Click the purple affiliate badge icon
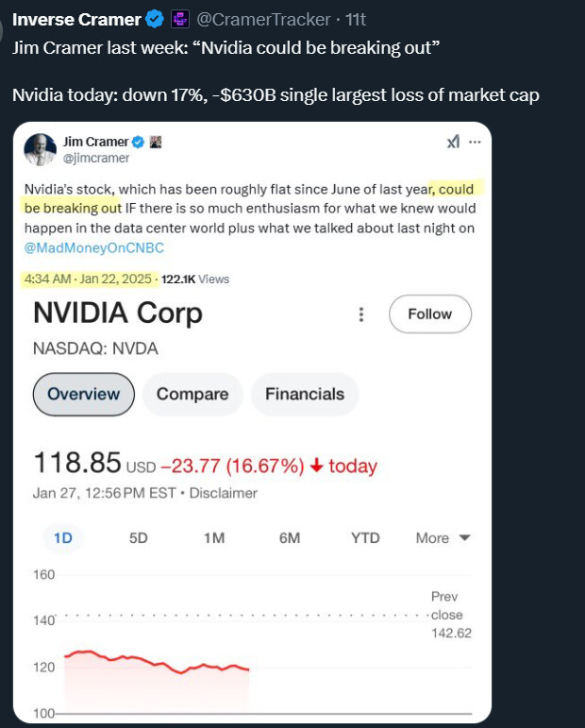 tap(180, 20)
